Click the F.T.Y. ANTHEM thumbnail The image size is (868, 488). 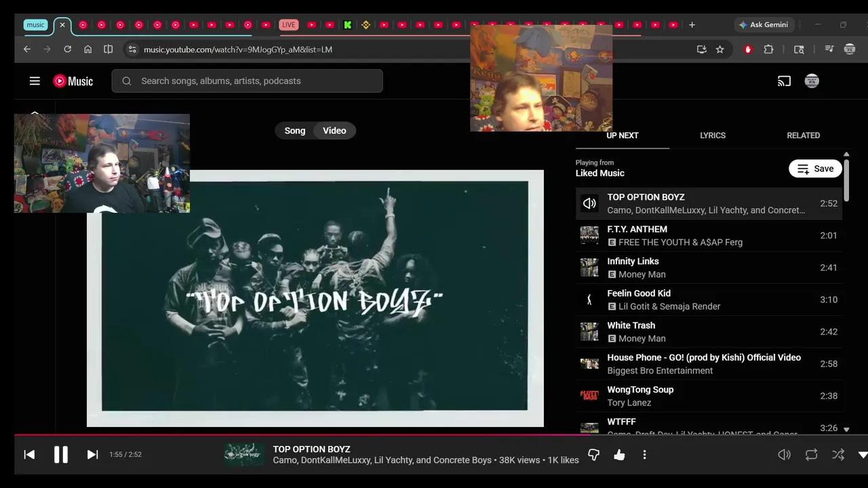pyautogui.click(x=589, y=236)
